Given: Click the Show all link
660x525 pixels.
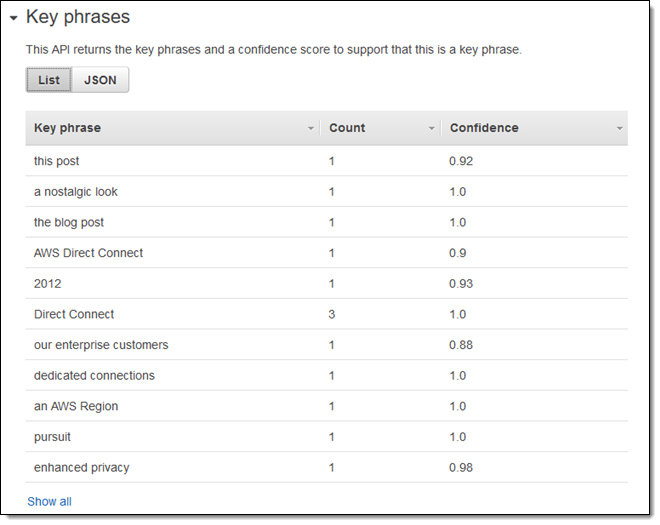Looking at the screenshot, I should point(49,501).
